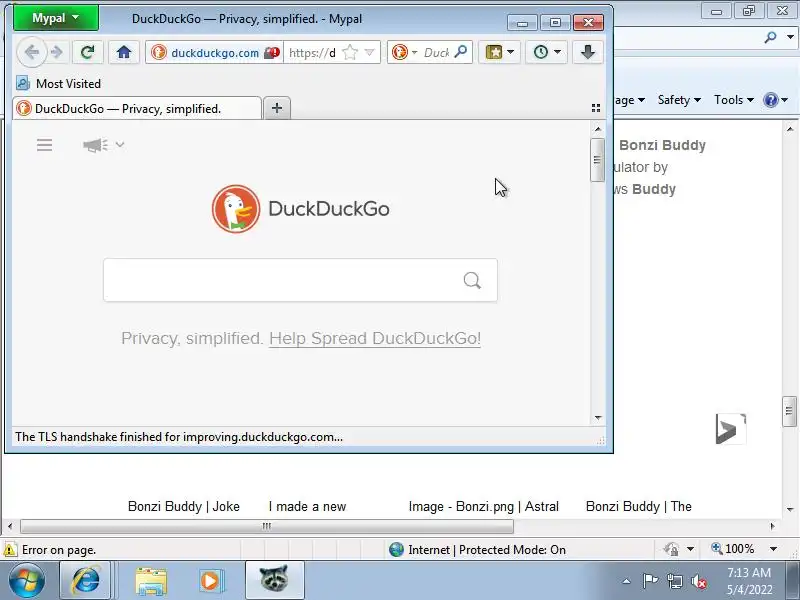The width and height of the screenshot is (800, 600).
Task: Open the DuckDuckGo hamburger menu
Action: [44, 145]
